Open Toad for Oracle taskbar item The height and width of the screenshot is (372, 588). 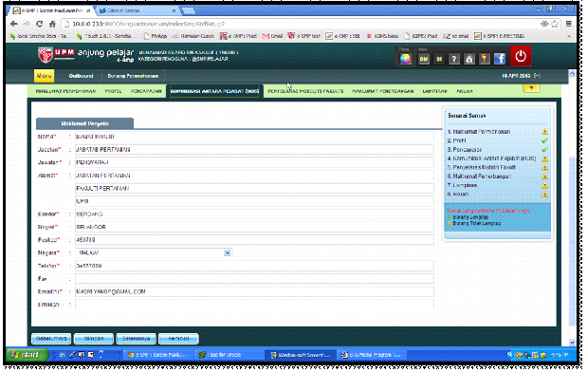coord(229,355)
